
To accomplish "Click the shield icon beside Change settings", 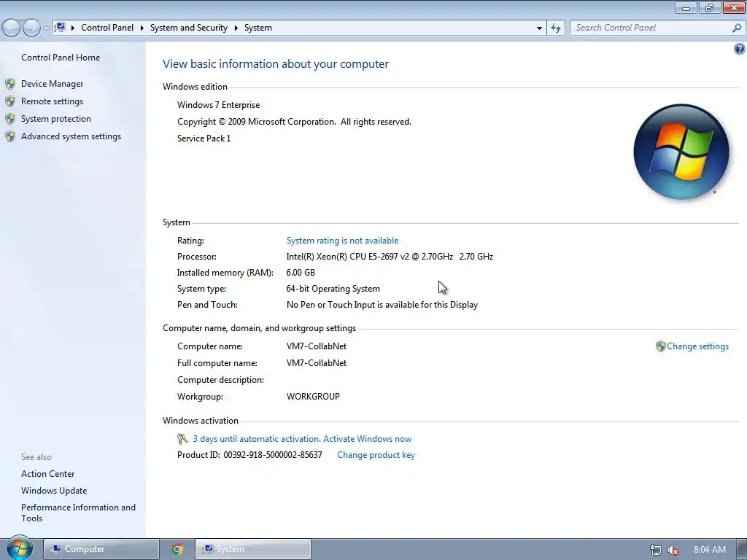I will click(660, 346).
